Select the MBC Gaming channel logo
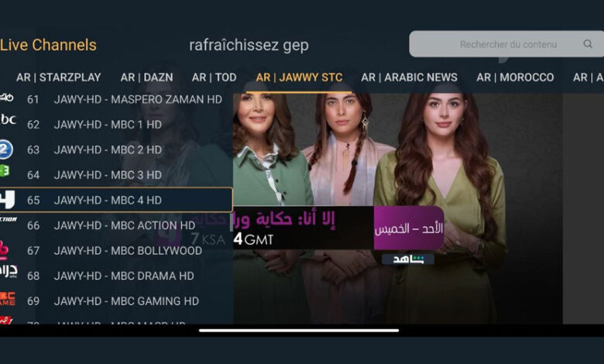The image size is (604, 364). pyautogui.click(x=7, y=299)
